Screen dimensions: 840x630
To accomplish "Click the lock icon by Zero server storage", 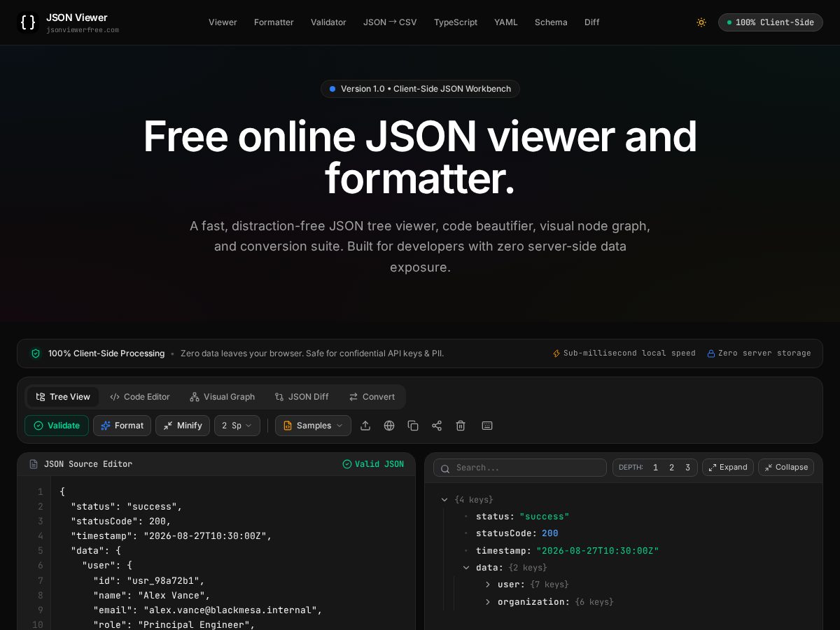I will [711, 353].
